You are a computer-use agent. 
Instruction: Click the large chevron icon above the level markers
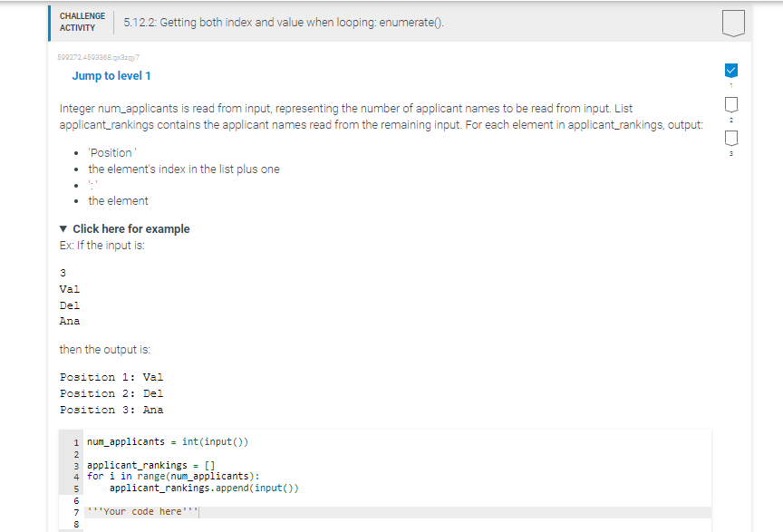[x=735, y=22]
